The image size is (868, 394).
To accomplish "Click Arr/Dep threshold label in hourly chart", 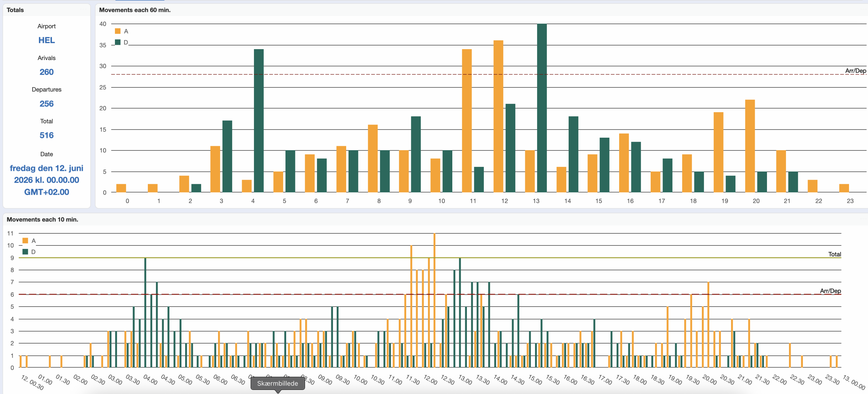I will point(855,71).
